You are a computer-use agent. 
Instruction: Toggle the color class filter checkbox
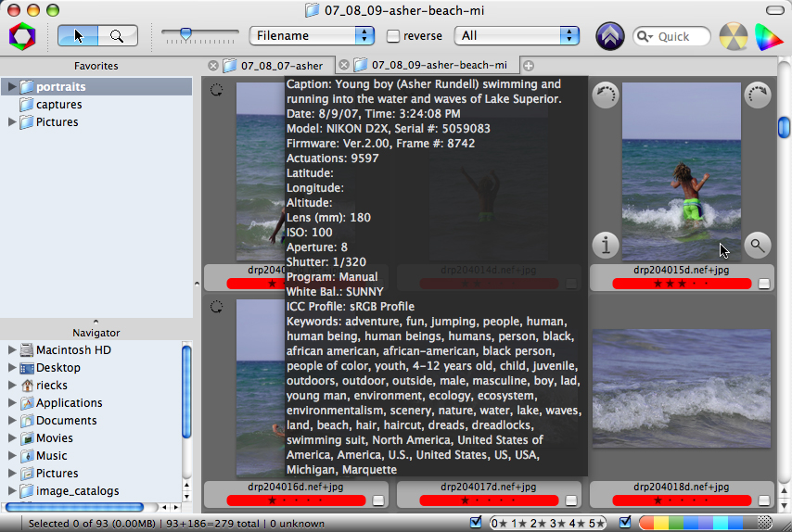(x=625, y=522)
